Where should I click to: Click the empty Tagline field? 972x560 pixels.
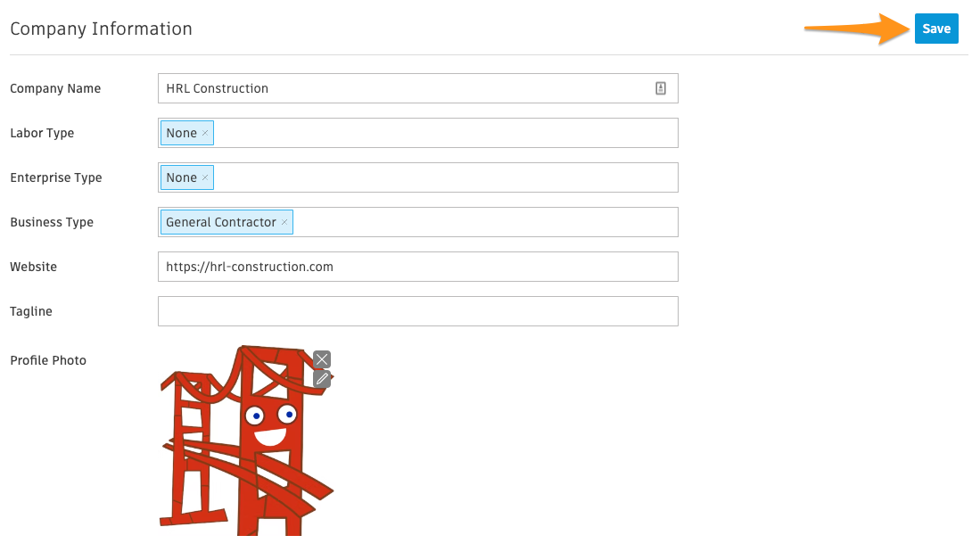(x=417, y=311)
